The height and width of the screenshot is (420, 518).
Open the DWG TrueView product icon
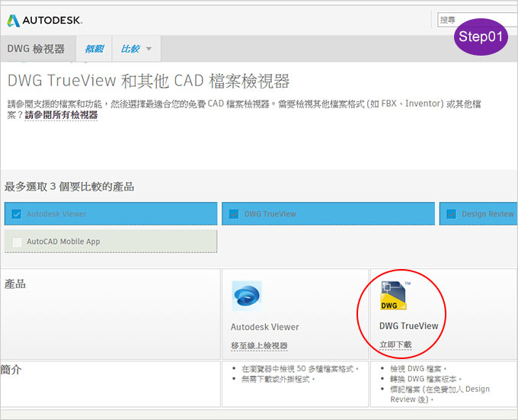[393, 296]
